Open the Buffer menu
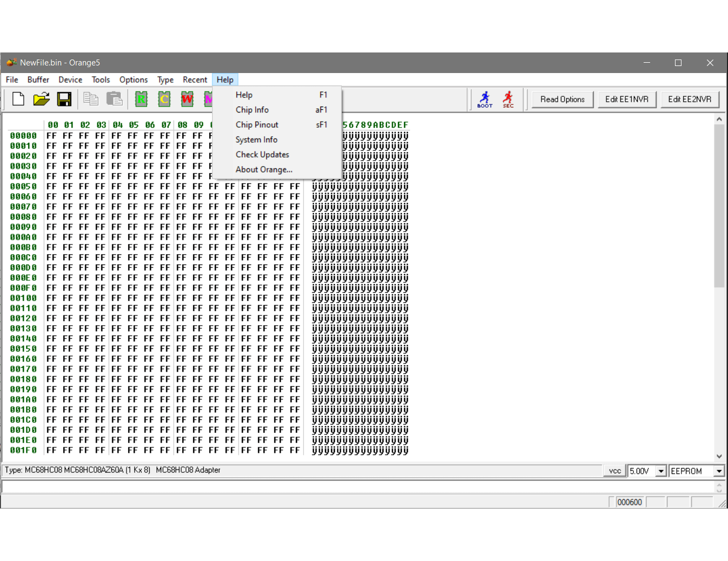The height and width of the screenshot is (561, 728). pos(38,80)
